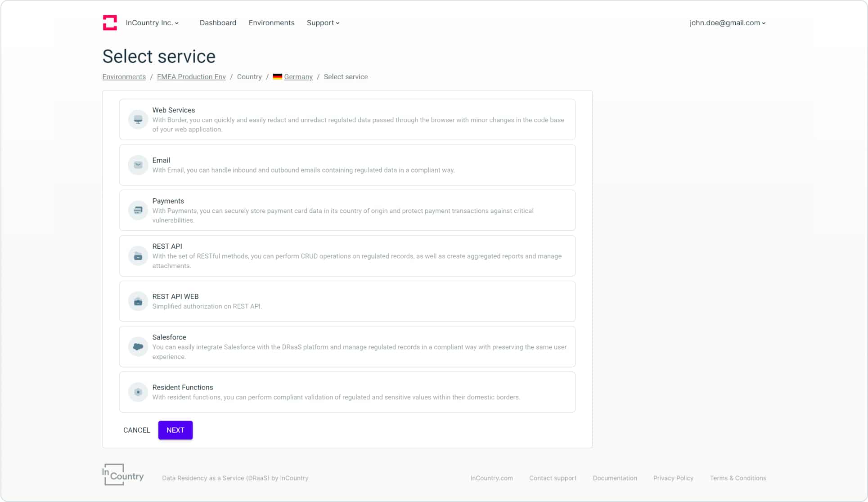The image size is (868, 502).
Task: Click the Email envelope icon
Action: (x=138, y=165)
